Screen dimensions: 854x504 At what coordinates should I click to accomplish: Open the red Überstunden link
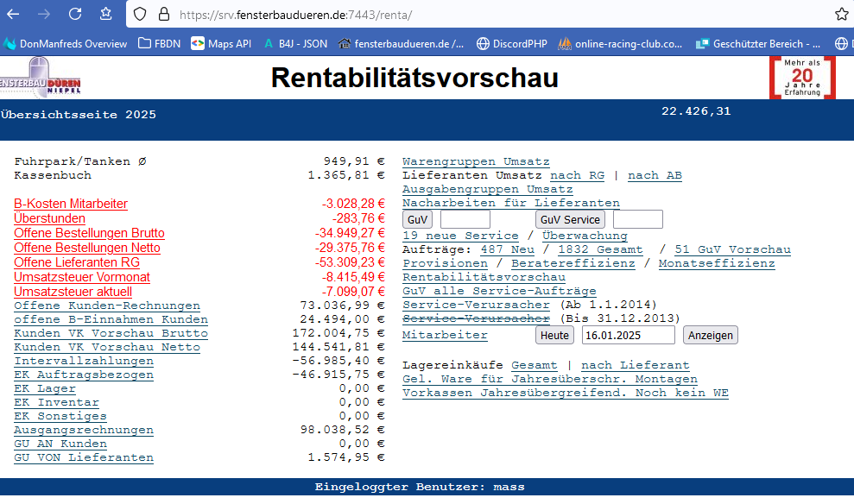click(49, 218)
